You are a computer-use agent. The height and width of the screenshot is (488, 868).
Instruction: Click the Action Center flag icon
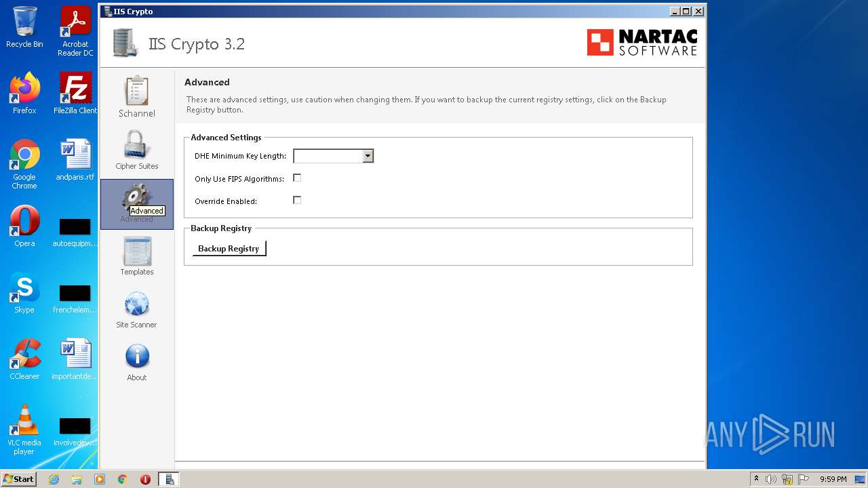tap(804, 479)
